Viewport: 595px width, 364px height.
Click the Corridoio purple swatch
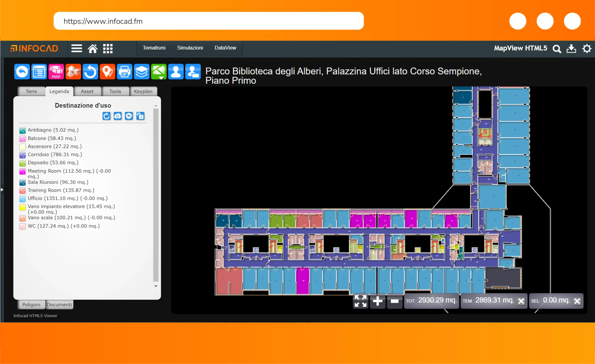pos(23,155)
